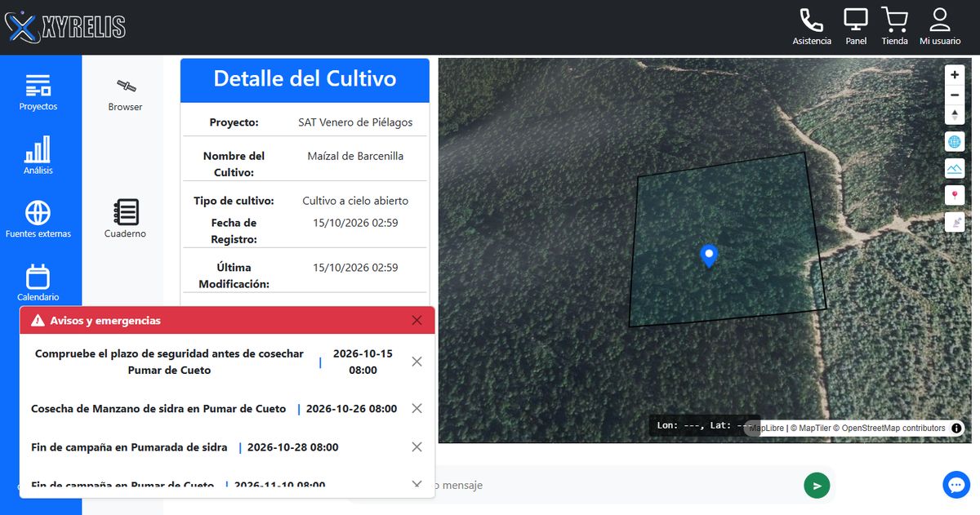Image resolution: width=980 pixels, height=515 pixels.
Task: Click the '2026-10-26 08:00' alert date
Action: pos(351,408)
